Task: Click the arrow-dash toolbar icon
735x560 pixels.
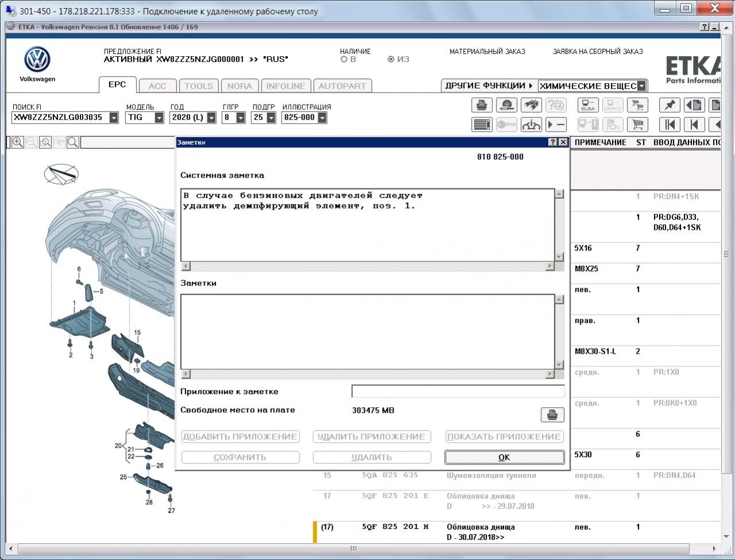Action: pyautogui.click(x=556, y=125)
